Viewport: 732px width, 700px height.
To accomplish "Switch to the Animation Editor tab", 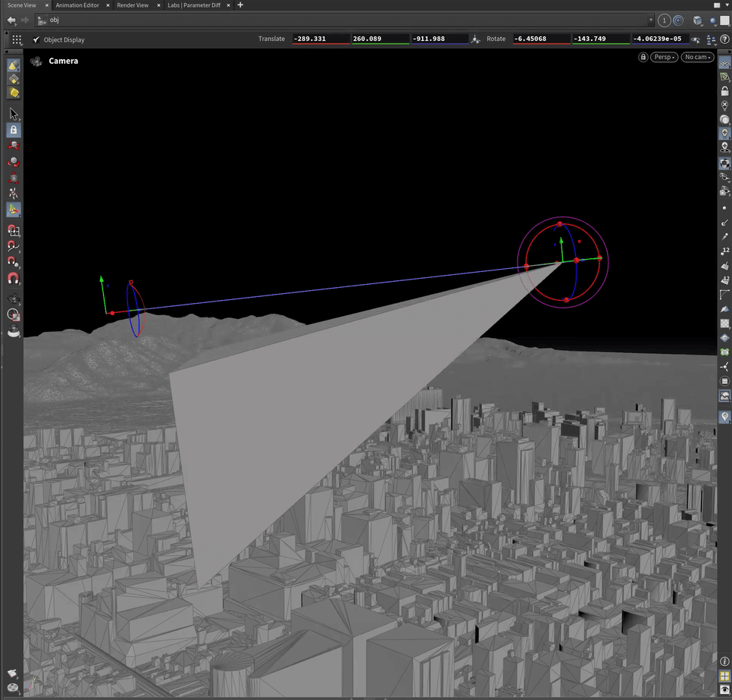I will 77,5.
